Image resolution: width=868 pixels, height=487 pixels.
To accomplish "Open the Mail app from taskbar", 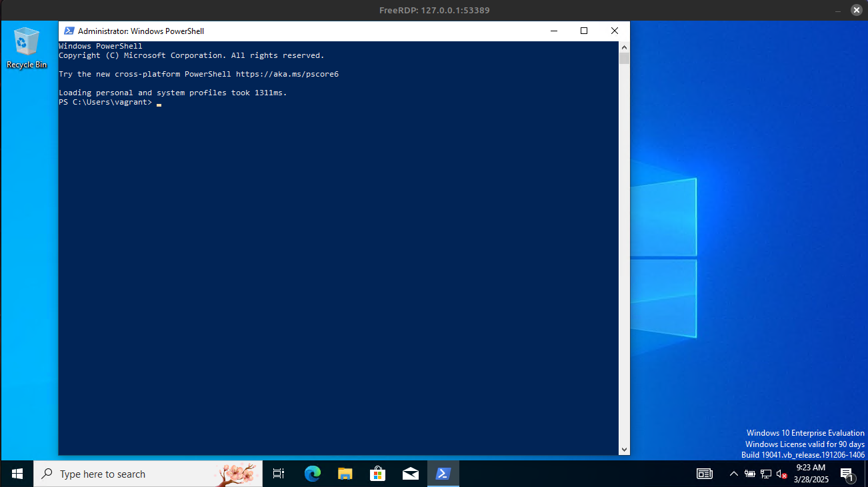I will pos(411,474).
